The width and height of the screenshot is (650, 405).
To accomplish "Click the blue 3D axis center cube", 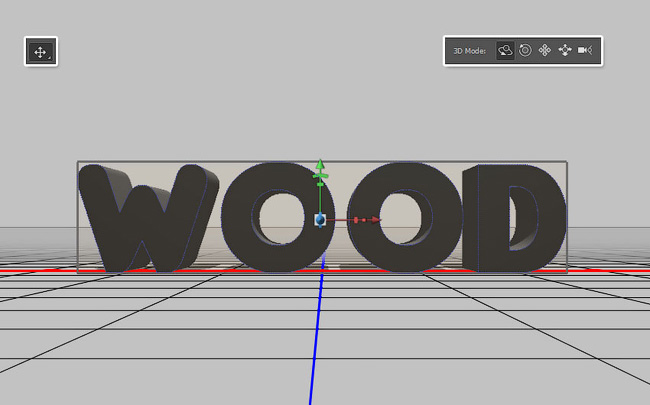I will [320, 220].
